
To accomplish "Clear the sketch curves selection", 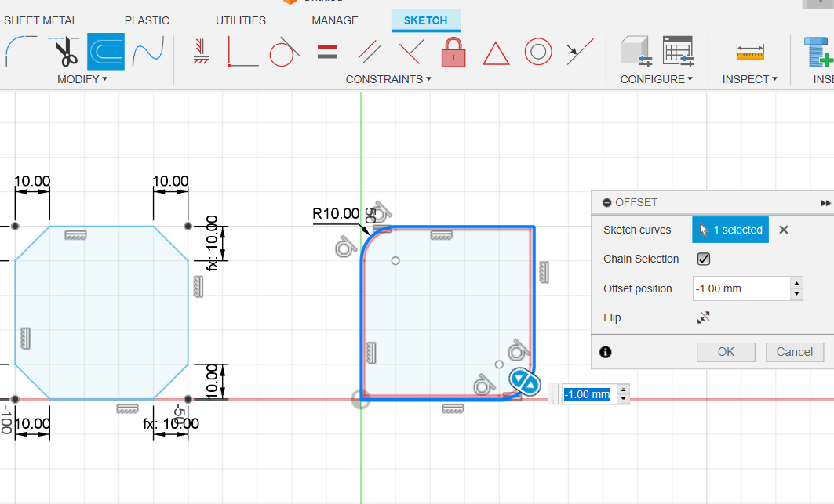I will point(784,230).
